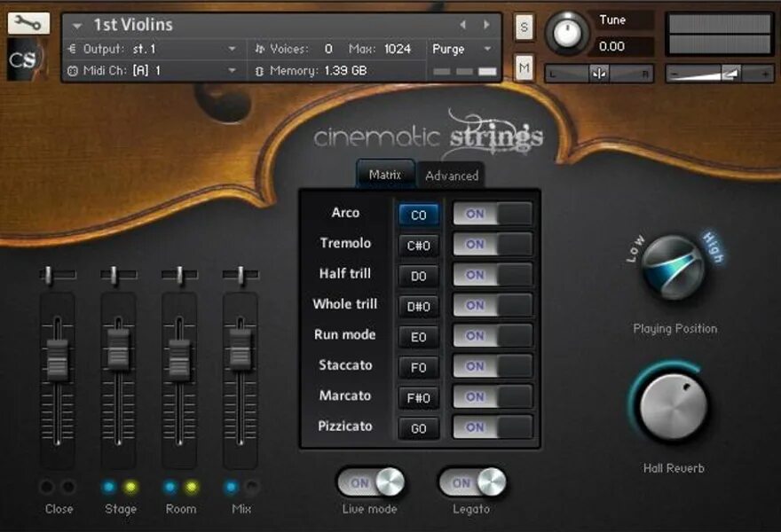This screenshot has width=781, height=532.
Task: Click the Tune knob
Action: click(x=566, y=33)
